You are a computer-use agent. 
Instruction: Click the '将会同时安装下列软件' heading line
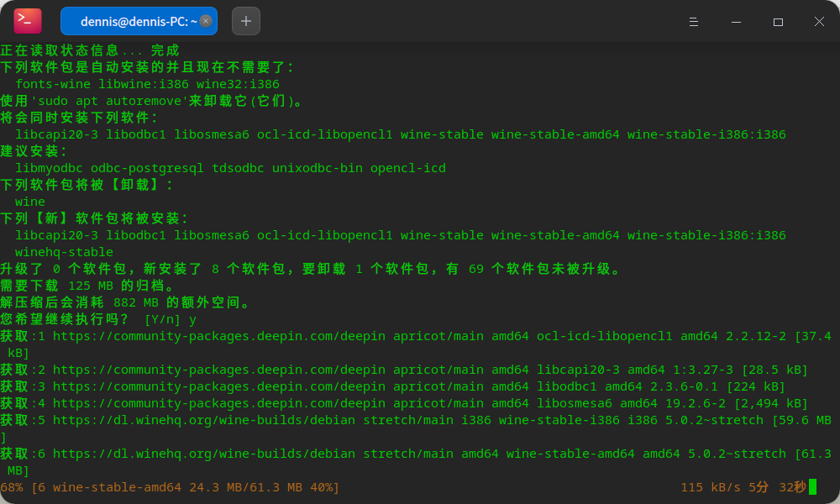(79, 118)
